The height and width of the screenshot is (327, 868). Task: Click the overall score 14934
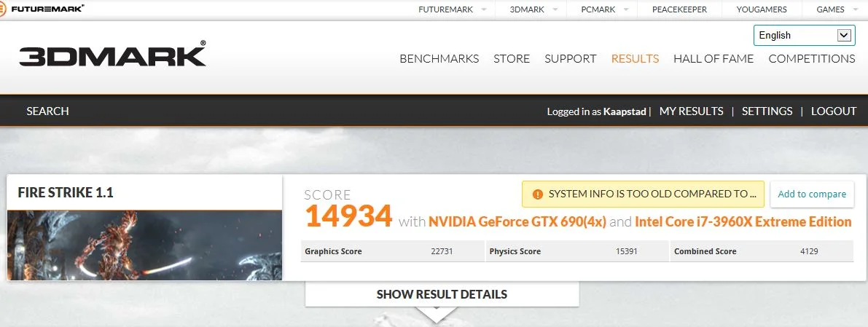349,216
